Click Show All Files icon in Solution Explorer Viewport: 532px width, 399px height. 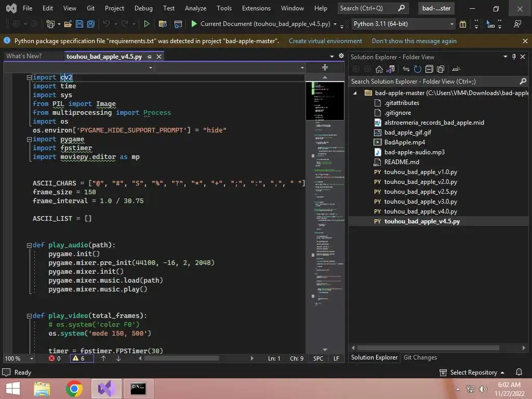pos(441,69)
